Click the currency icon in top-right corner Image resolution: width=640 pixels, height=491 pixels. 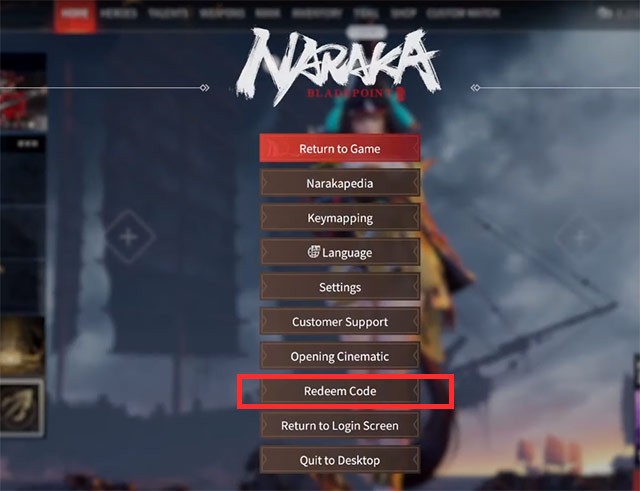[x=604, y=13]
